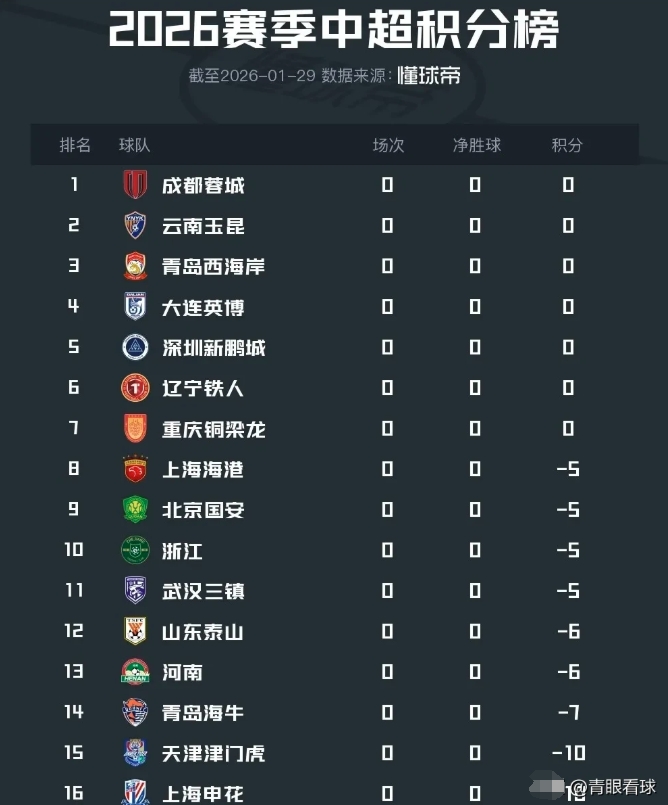The image size is (668, 805).
Task: Click the 成都蓉城 team logo
Action: pyautogui.click(x=135, y=185)
